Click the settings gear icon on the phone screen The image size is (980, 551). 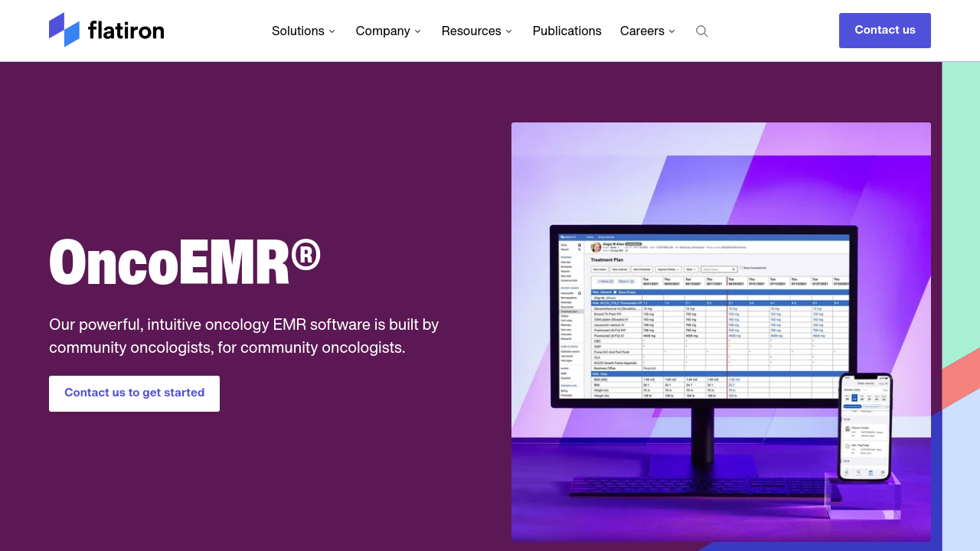click(x=881, y=472)
